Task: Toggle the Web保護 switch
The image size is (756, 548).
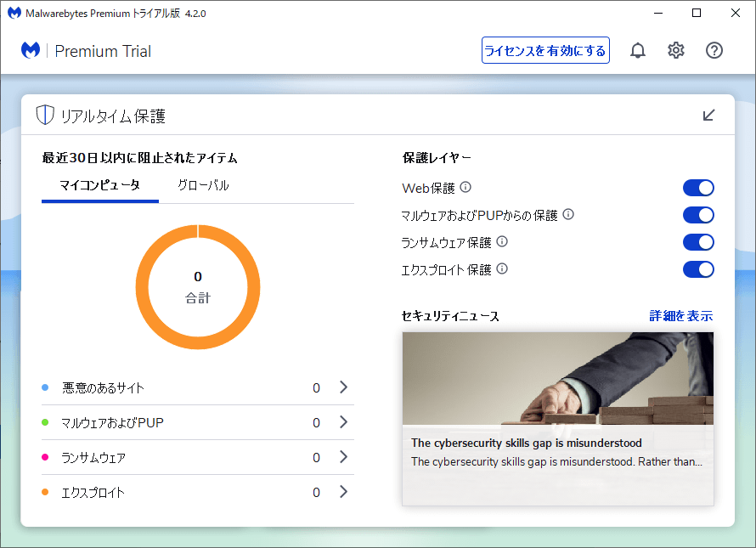Action: (x=698, y=188)
